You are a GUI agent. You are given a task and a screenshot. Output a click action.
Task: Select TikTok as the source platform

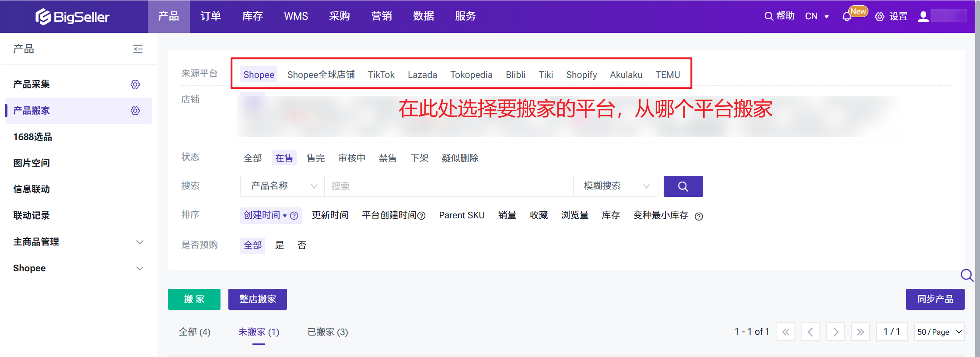[x=381, y=75]
